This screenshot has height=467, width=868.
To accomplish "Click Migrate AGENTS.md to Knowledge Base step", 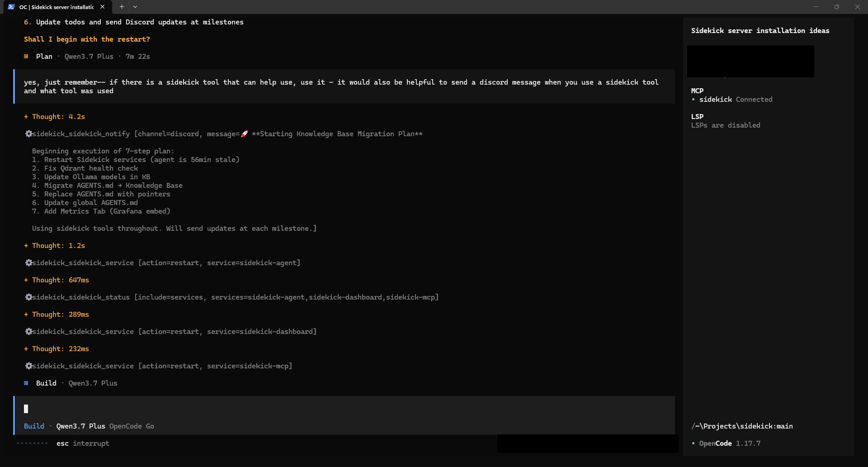I will [107, 186].
